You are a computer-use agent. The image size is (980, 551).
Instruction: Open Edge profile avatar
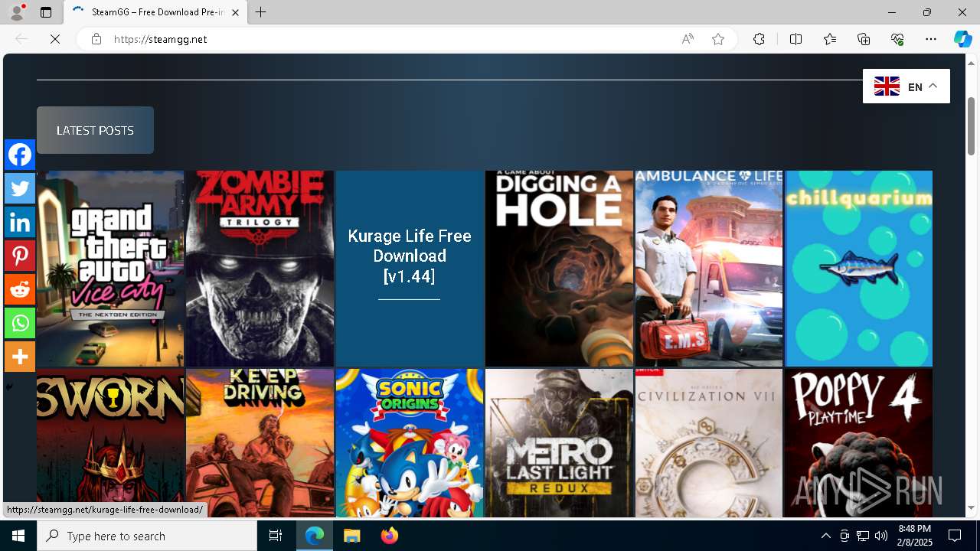pyautogui.click(x=17, y=12)
